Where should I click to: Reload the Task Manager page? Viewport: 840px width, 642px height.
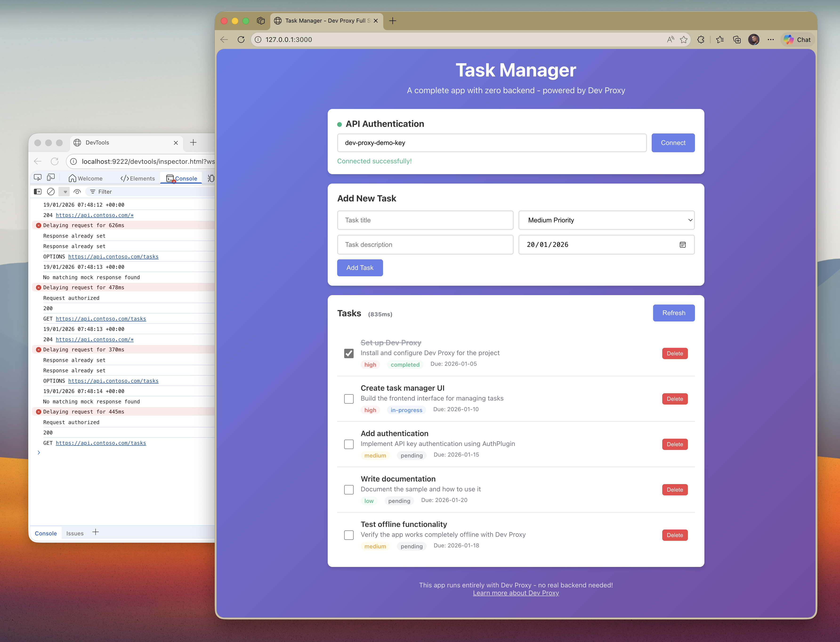click(241, 39)
